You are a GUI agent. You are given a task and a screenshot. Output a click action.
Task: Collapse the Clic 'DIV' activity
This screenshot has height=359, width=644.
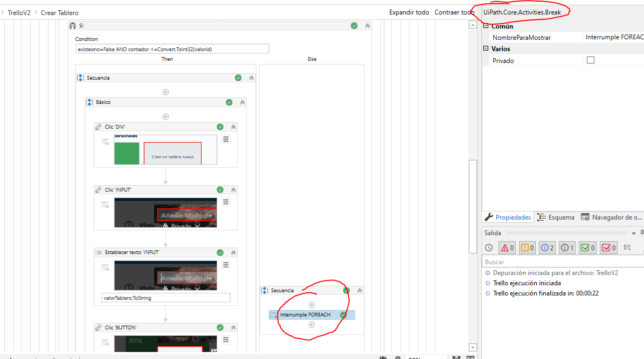coord(234,127)
